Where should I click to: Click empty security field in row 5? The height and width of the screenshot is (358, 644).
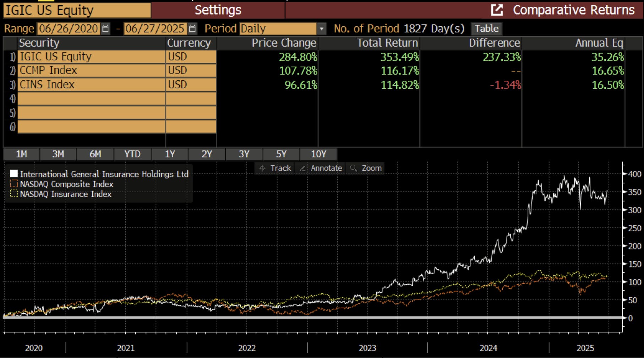pyautogui.click(x=91, y=113)
